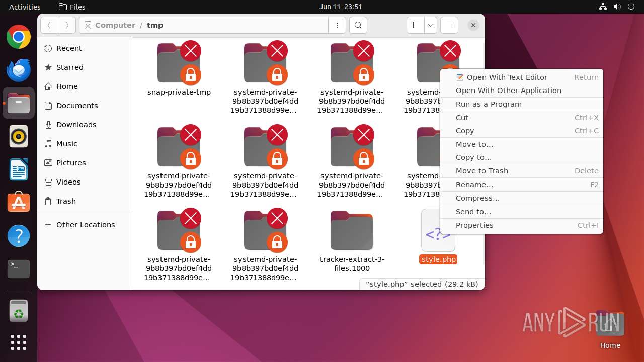Image resolution: width=644 pixels, height=362 pixels.
Task: Select Cut in the context menu
Action: [x=522, y=118]
